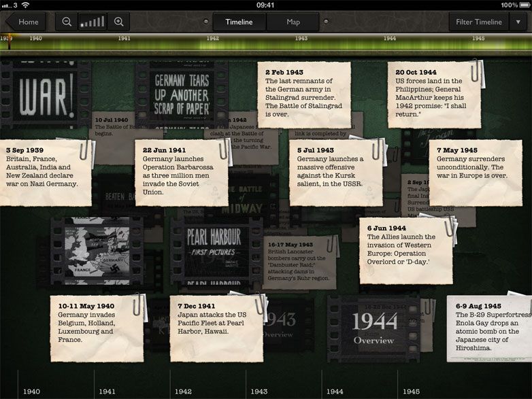
Task: Select the 1945 label on the bottom year axis
Action: pyautogui.click(x=411, y=392)
